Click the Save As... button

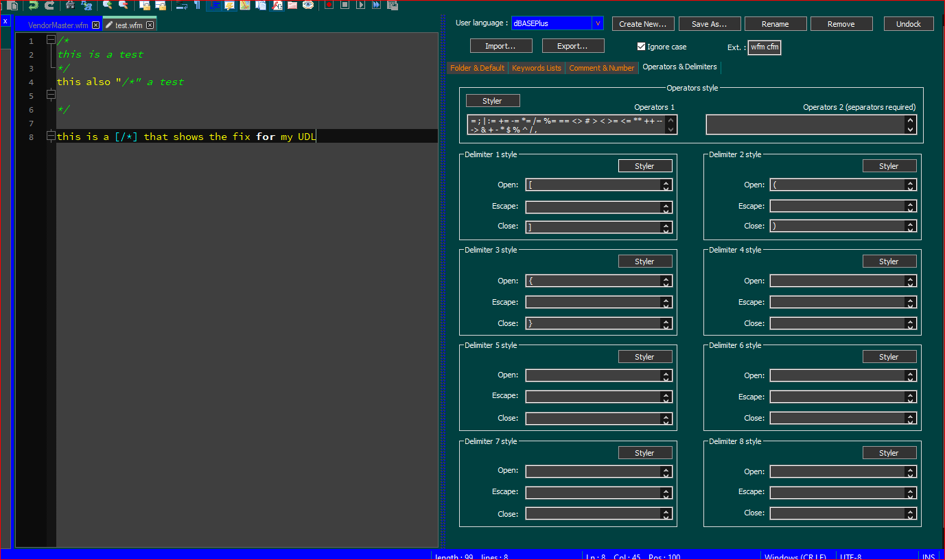pyautogui.click(x=710, y=24)
